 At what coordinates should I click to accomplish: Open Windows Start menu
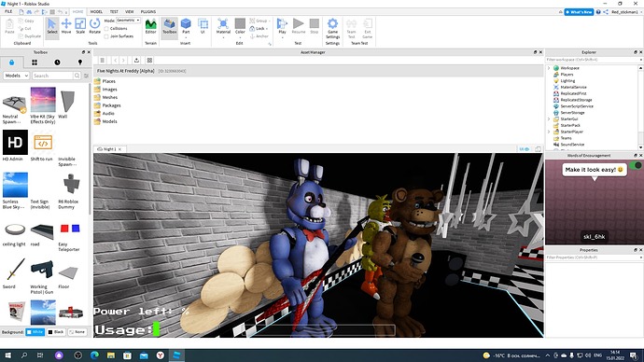[x=7, y=355]
